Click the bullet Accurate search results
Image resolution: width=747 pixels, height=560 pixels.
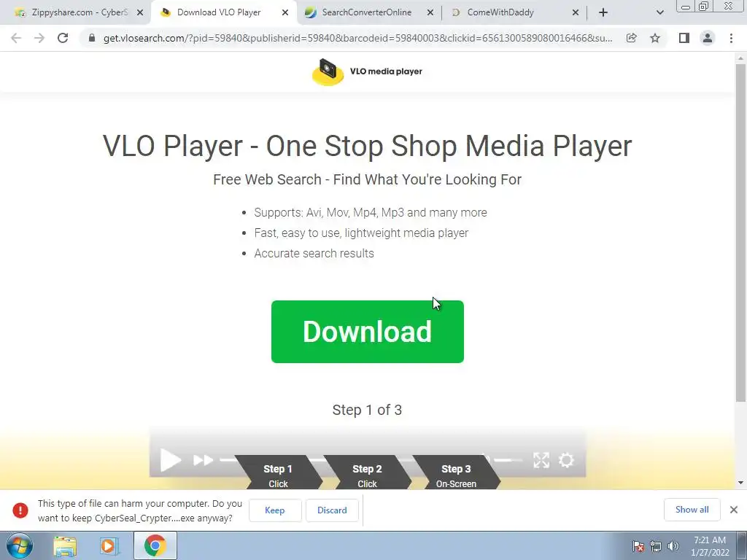(x=314, y=253)
